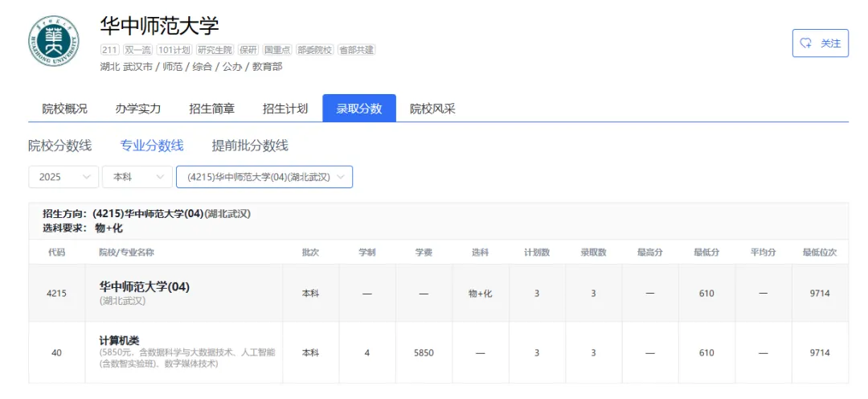Viewport: 868px width, 399px height.
Task: Select the 录取分数 tab
Action: pyautogui.click(x=359, y=108)
